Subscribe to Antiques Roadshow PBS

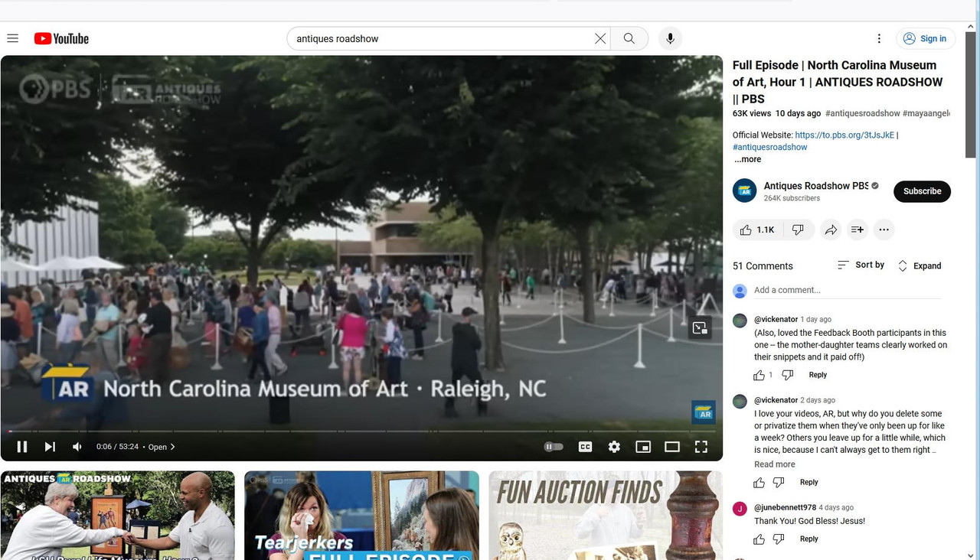922,191
